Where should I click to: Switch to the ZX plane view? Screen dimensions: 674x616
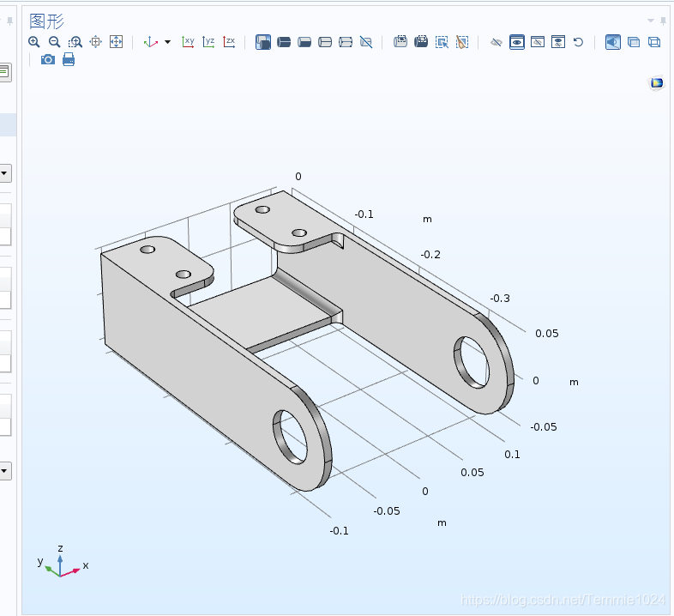point(229,42)
